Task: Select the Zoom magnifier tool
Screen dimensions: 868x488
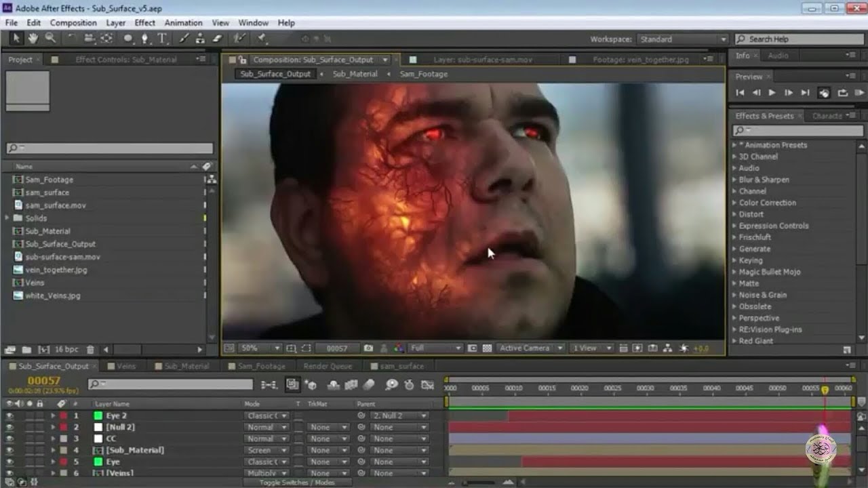Action: [x=50, y=39]
